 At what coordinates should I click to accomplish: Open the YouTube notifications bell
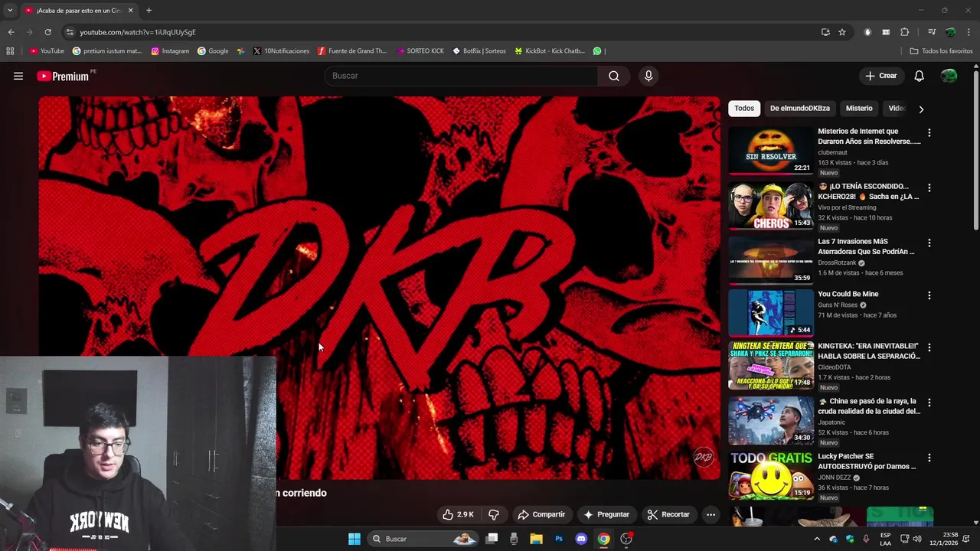(x=919, y=76)
